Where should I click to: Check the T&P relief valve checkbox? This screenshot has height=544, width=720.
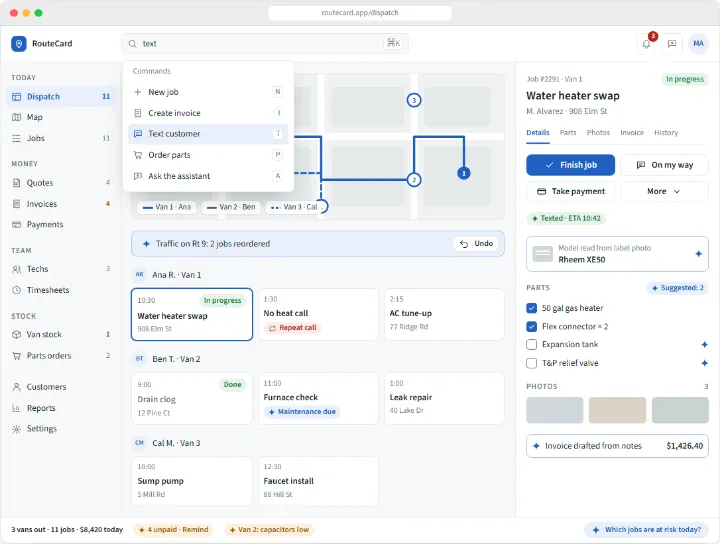pyautogui.click(x=532, y=363)
